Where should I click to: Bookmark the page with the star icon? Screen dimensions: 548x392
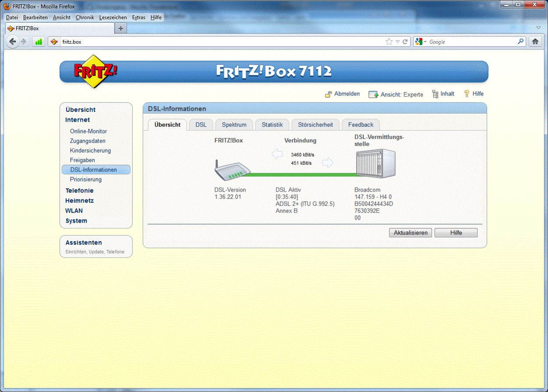coord(389,42)
